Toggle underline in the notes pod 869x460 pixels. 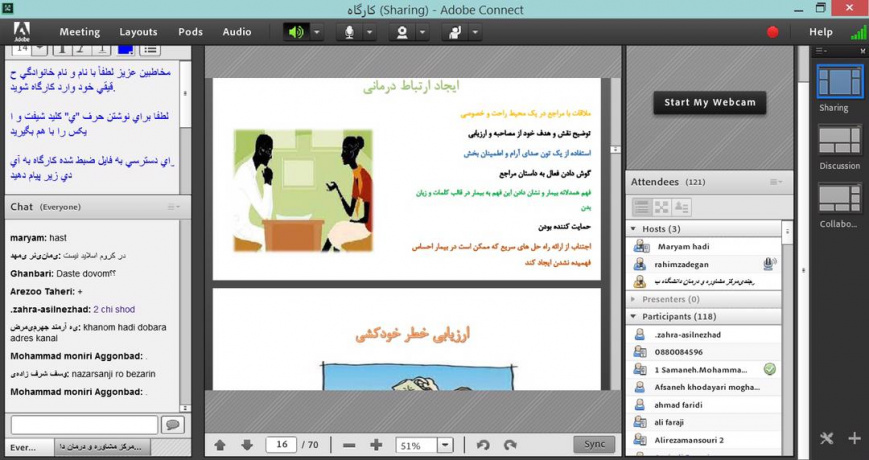tap(101, 49)
